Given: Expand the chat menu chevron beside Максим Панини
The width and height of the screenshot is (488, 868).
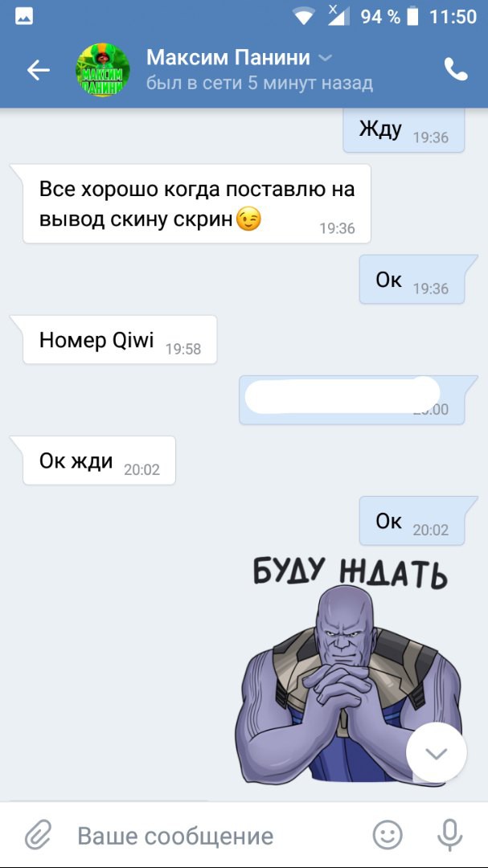Looking at the screenshot, I should coord(326,58).
